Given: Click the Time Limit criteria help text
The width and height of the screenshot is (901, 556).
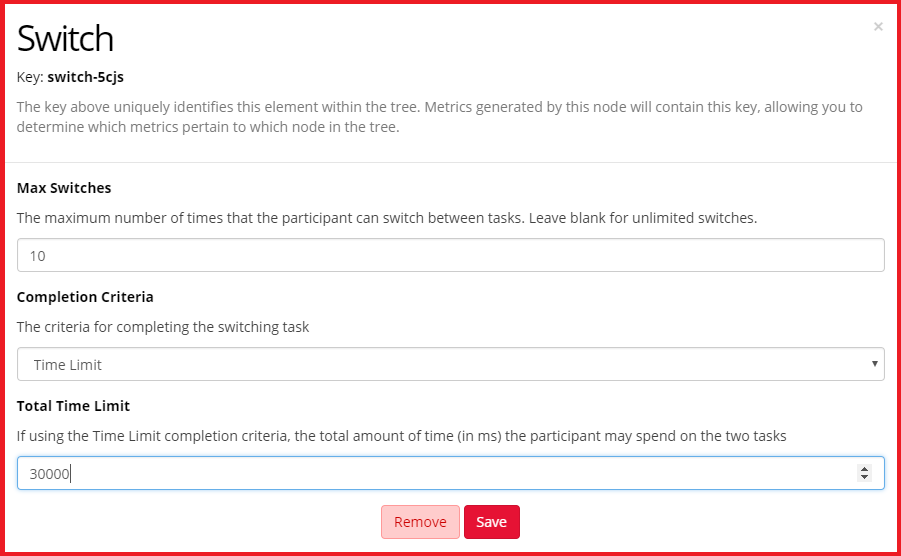Looking at the screenshot, I should click(x=401, y=436).
